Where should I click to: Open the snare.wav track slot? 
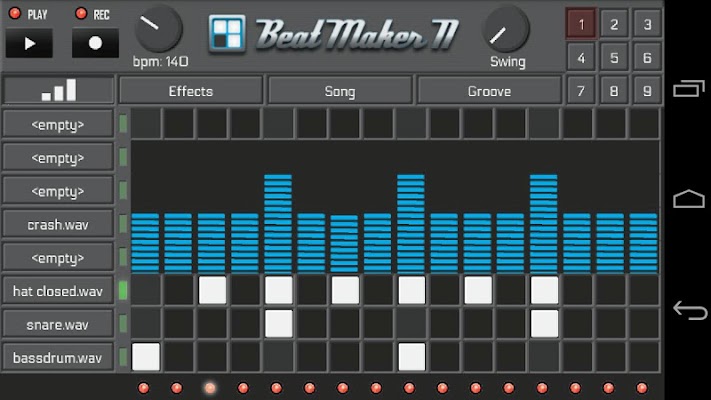pyautogui.click(x=58, y=324)
